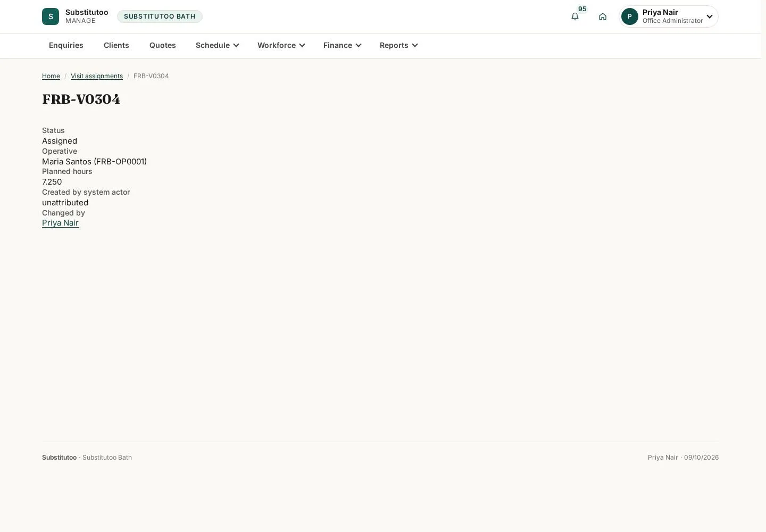
Task: Expand the Reports dropdown menu
Action: pos(399,45)
